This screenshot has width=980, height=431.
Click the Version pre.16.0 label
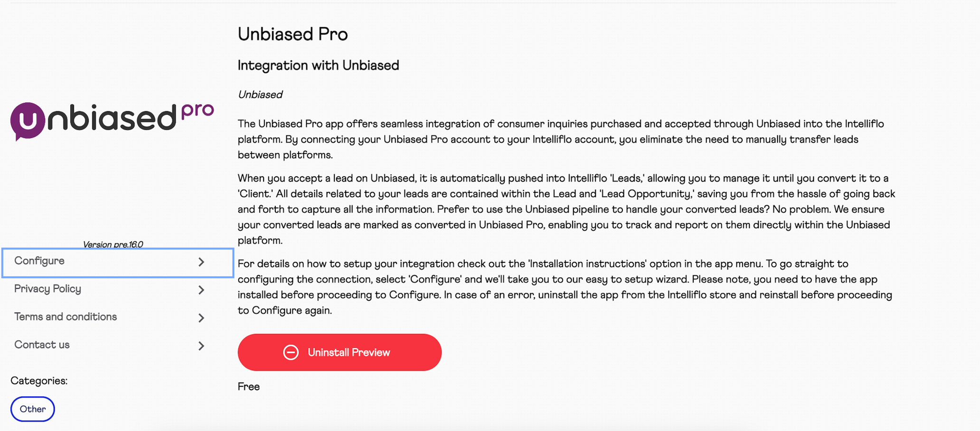coord(113,244)
